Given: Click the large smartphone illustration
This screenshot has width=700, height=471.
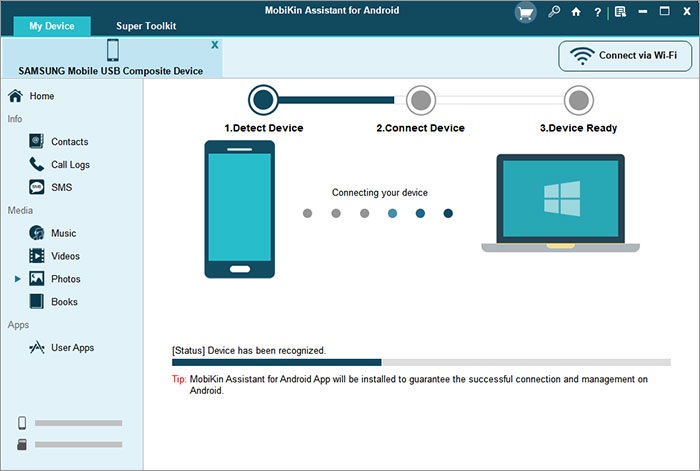Looking at the screenshot, I should 240,209.
